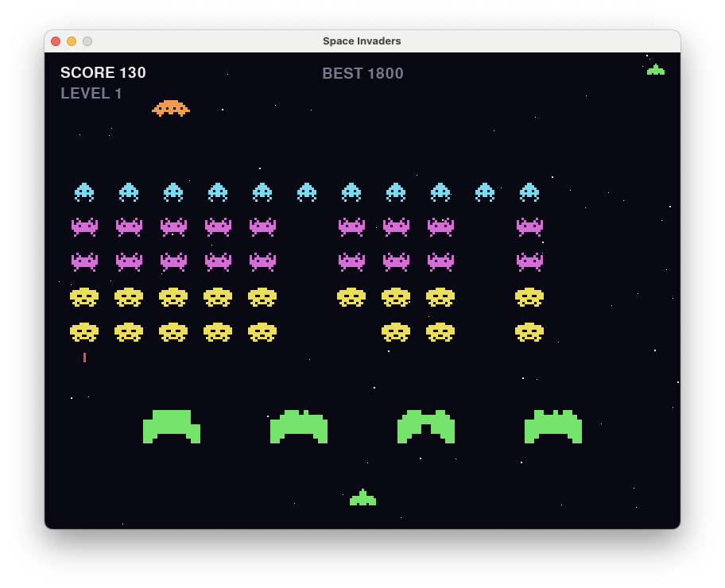Click the leftmost green shield bunker
725x588 pixels.
click(172, 427)
